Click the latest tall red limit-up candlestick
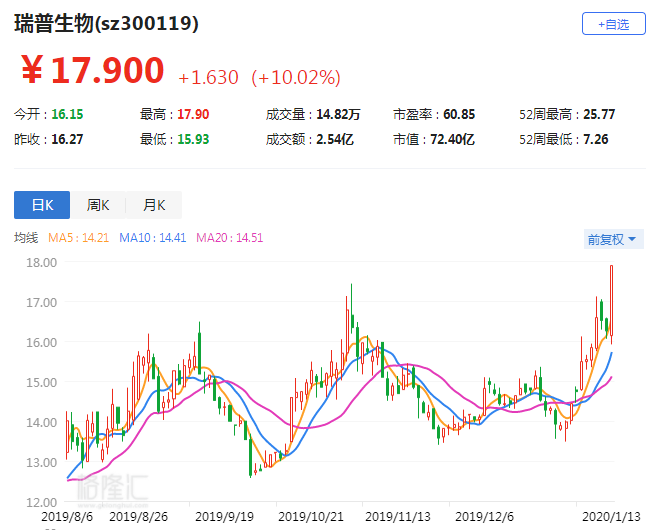Image resolution: width=658 pixels, height=530 pixels. (611, 301)
